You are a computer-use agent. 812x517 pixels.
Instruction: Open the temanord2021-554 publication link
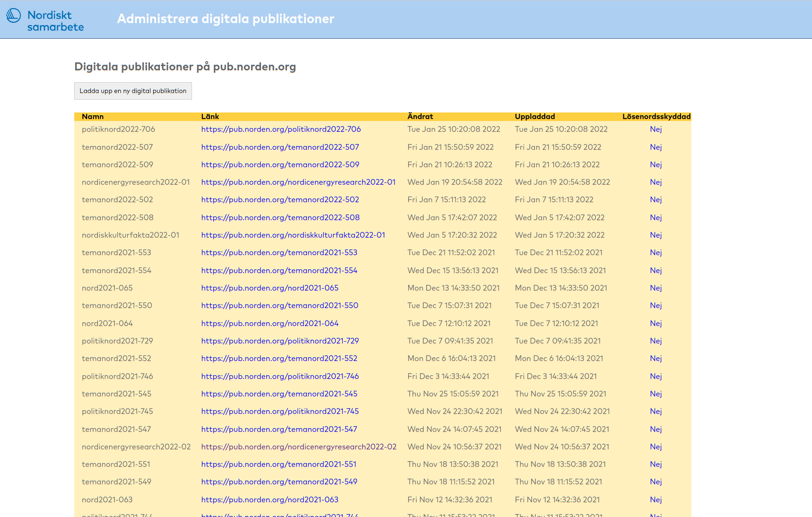[279, 270]
